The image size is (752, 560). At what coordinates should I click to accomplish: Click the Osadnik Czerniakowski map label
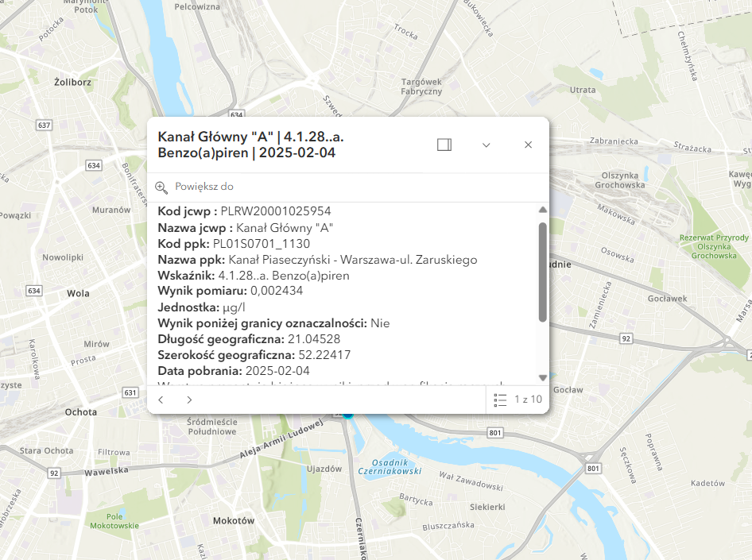tap(395, 466)
